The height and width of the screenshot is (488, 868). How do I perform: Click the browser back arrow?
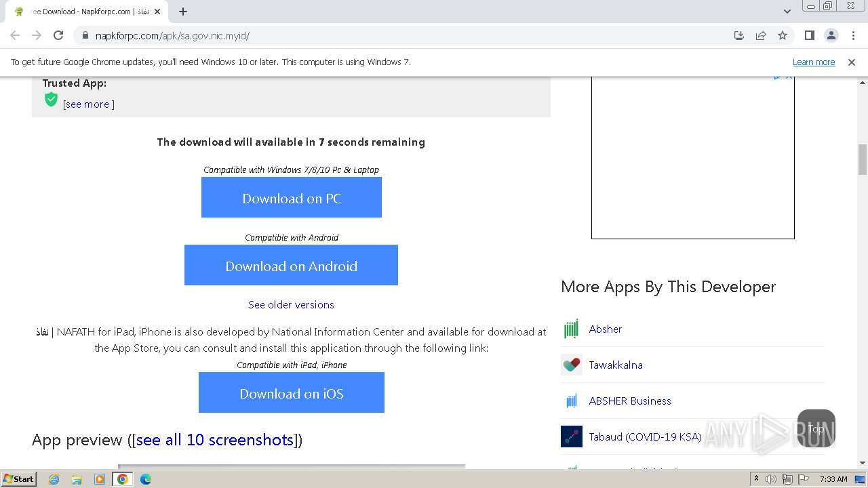coord(15,35)
